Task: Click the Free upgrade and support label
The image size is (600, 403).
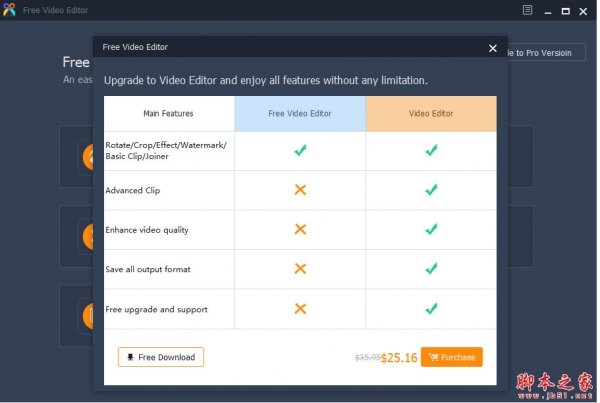Action: [157, 310]
